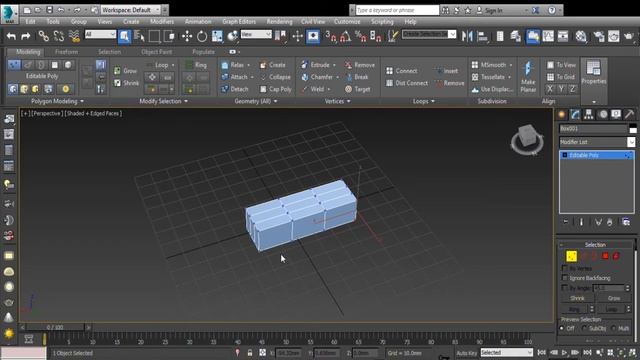This screenshot has width=640, height=360.
Task: Select the SubObj preview selection radio
Action: click(584, 328)
